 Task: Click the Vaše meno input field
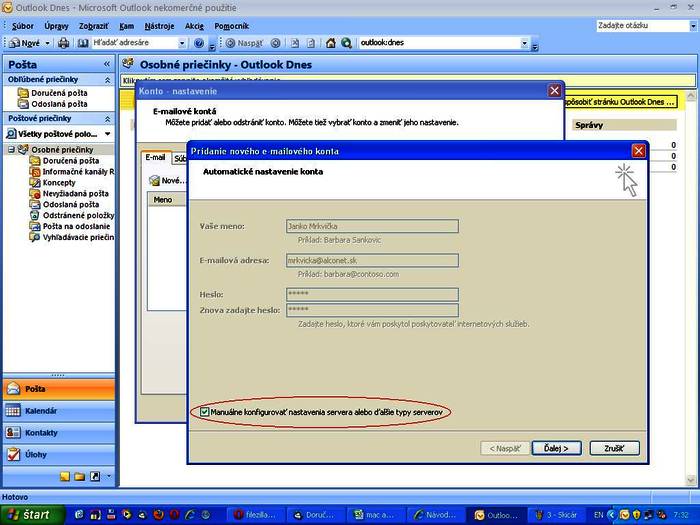click(372, 226)
